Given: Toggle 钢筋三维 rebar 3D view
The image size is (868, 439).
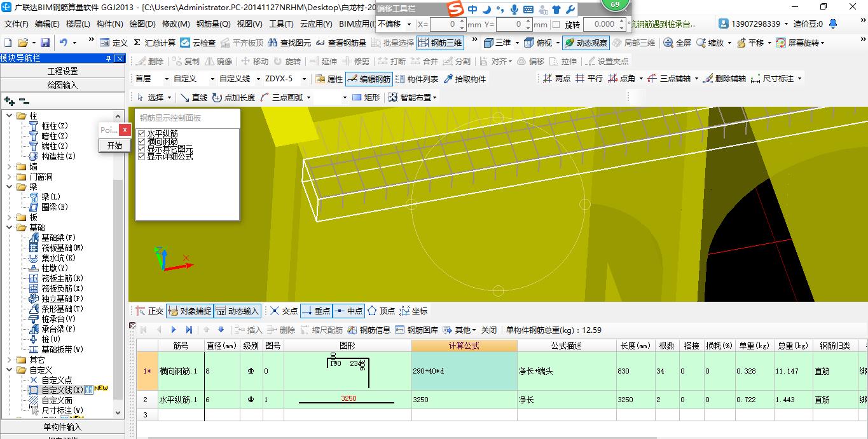Looking at the screenshot, I should 440,43.
